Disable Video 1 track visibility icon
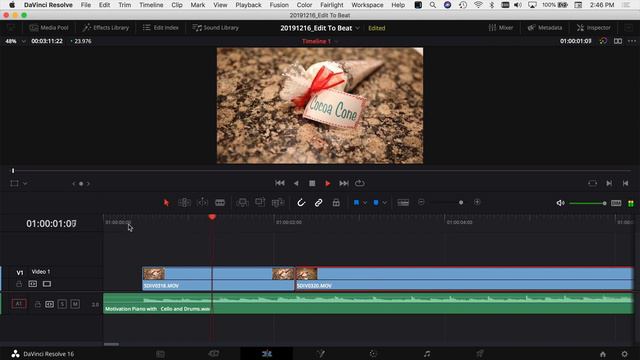This screenshot has height=360, width=640. pyautogui.click(x=47, y=284)
